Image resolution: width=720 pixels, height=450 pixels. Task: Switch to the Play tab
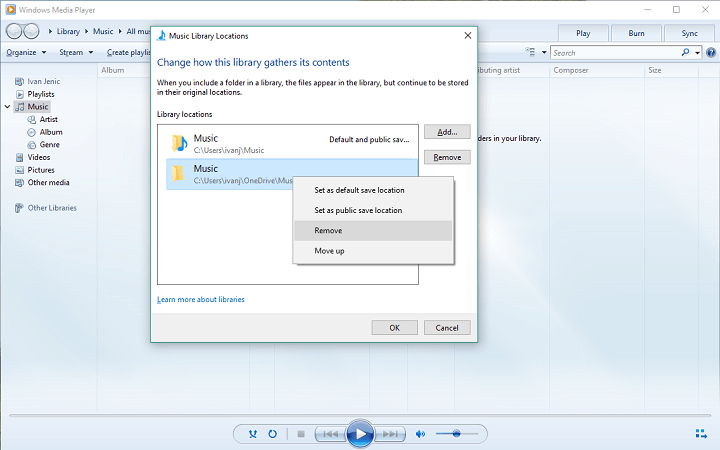click(x=583, y=33)
